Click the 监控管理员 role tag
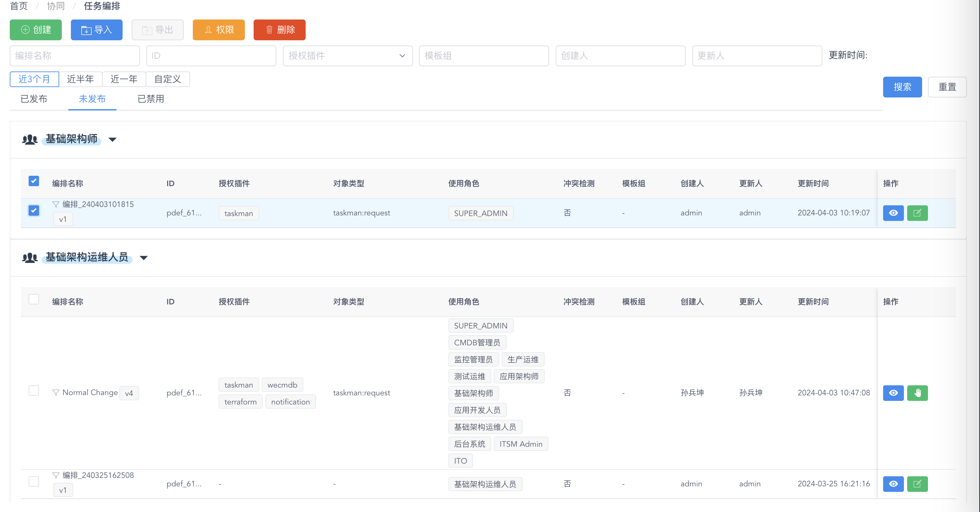The image size is (980, 512). [x=473, y=360]
